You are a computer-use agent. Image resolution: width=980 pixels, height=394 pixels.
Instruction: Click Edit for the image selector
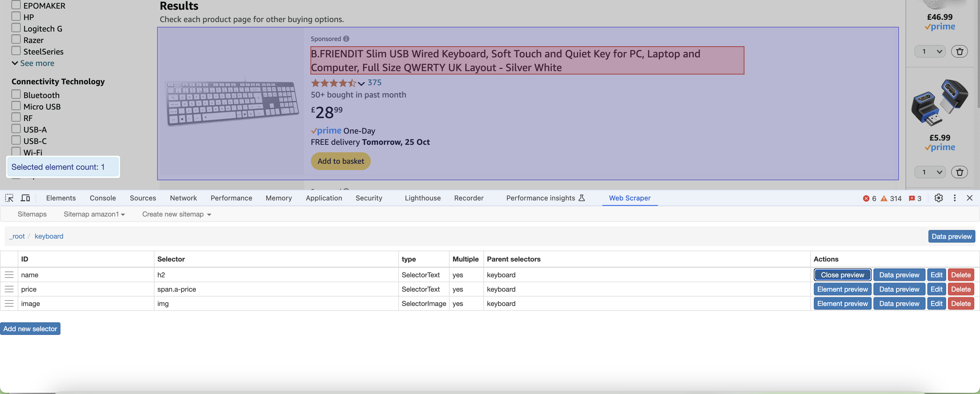(936, 303)
